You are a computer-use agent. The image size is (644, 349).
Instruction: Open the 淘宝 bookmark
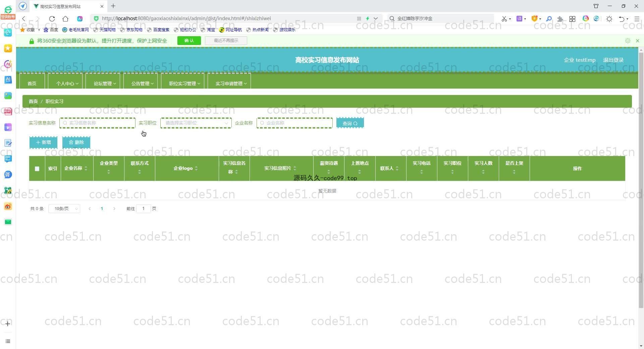click(x=208, y=30)
